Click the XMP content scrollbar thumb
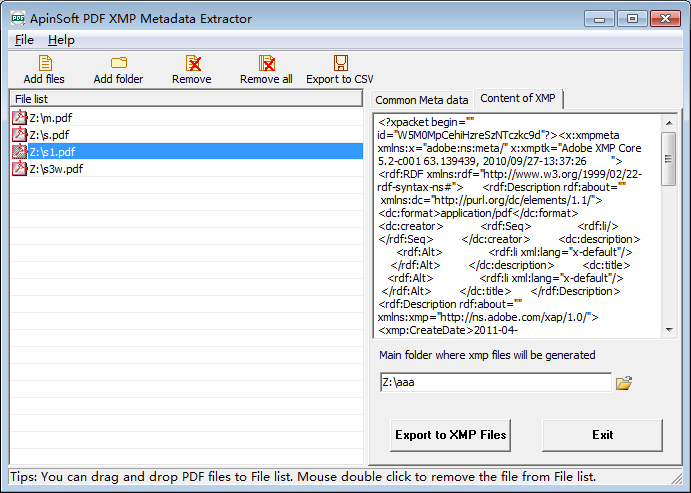This screenshot has width=691, height=493. pos(669,159)
